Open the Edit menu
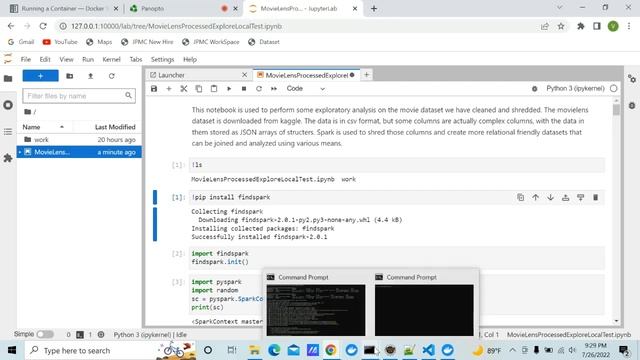Image resolution: width=640 pixels, height=360 pixels. pos(45,60)
